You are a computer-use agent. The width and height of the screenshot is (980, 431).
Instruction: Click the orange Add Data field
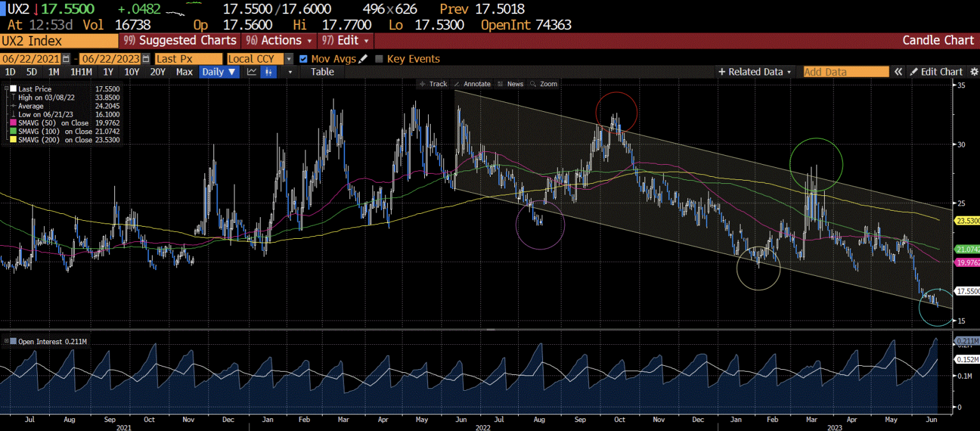click(x=845, y=72)
